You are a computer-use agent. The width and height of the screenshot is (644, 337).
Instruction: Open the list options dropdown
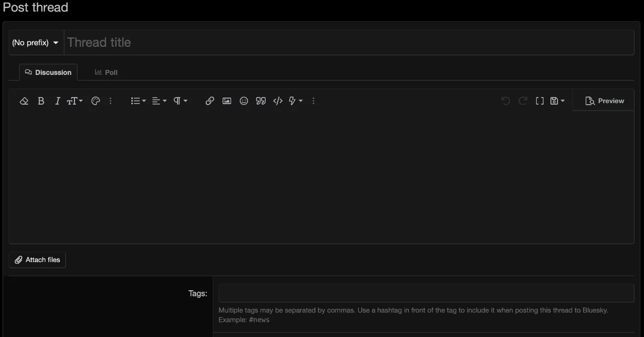click(138, 101)
